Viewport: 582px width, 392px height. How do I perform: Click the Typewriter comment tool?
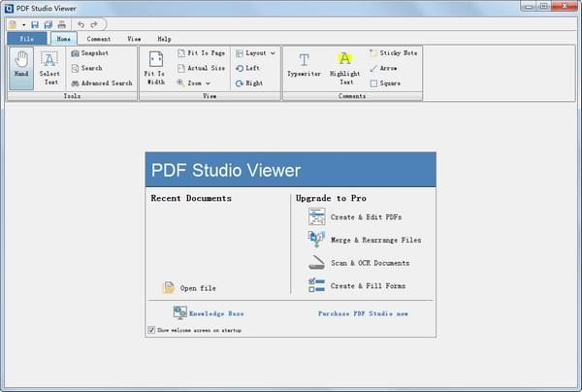click(304, 65)
